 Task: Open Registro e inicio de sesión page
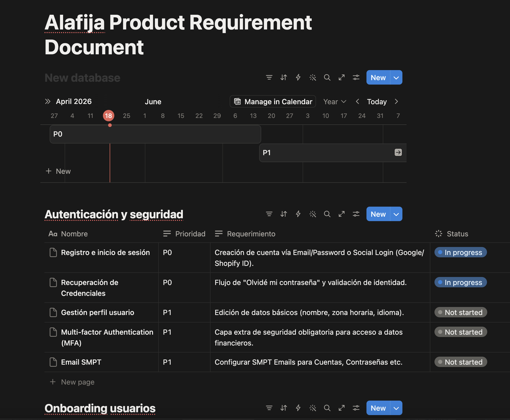106,252
